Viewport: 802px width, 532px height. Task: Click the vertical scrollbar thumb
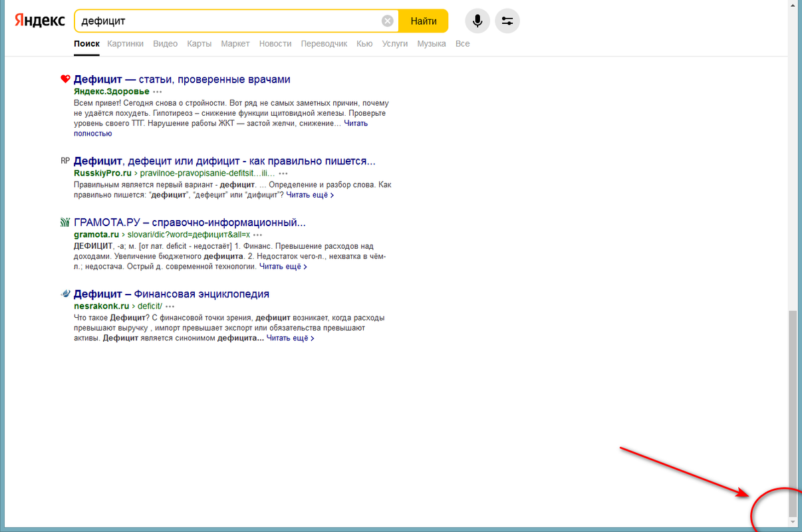[x=792, y=413]
